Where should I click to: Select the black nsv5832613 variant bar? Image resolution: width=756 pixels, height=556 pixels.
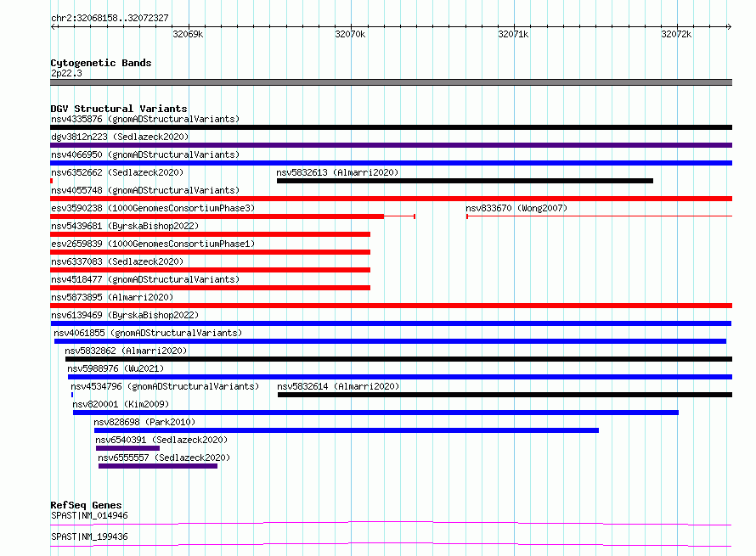tap(465, 181)
